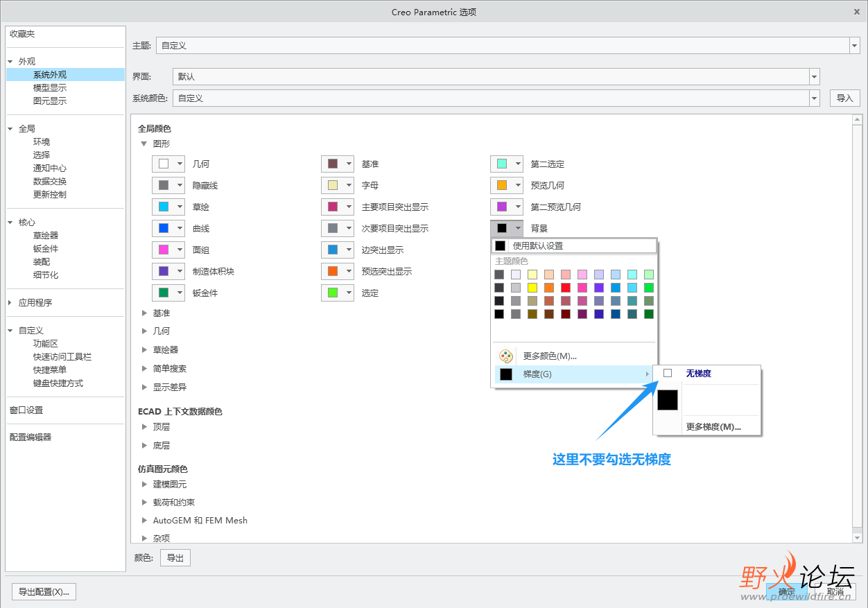
Task: Click the 导出 button
Action: coord(175,558)
